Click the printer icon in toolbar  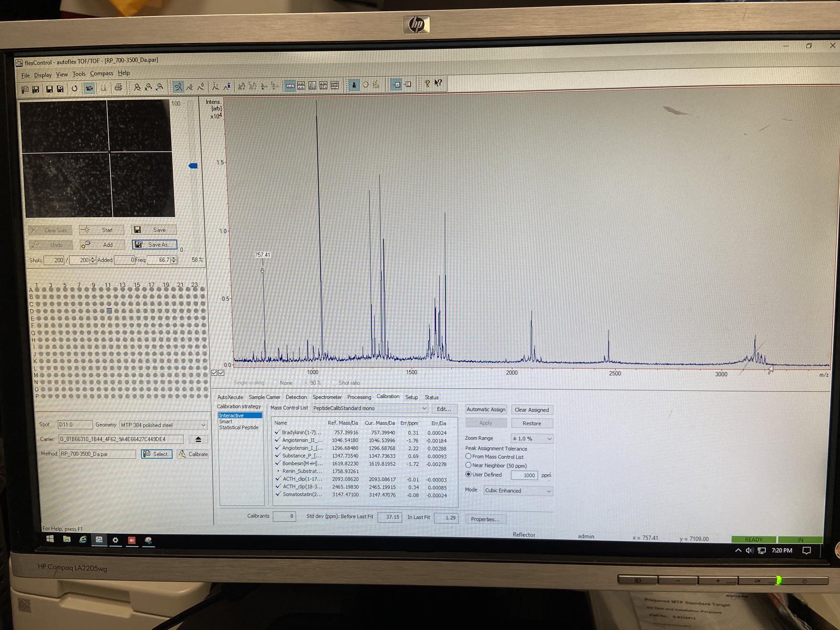119,88
